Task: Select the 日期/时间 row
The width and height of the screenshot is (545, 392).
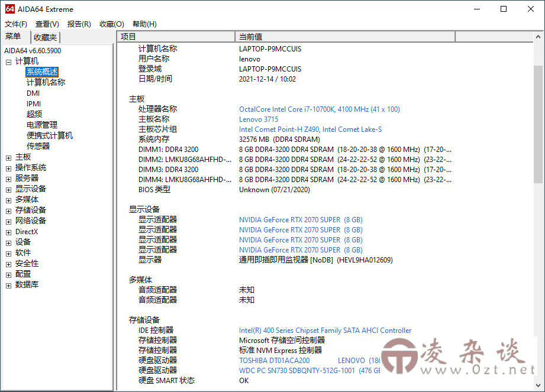Action: click(x=217, y=79)
